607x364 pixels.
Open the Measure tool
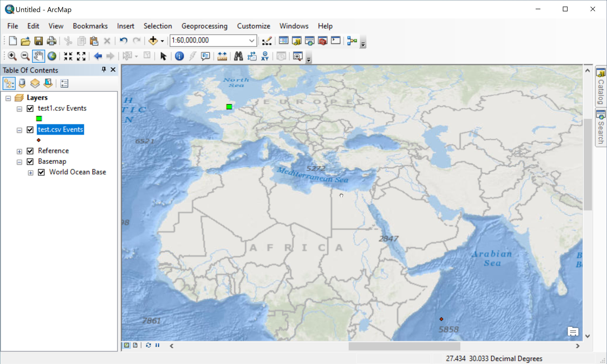222,56
